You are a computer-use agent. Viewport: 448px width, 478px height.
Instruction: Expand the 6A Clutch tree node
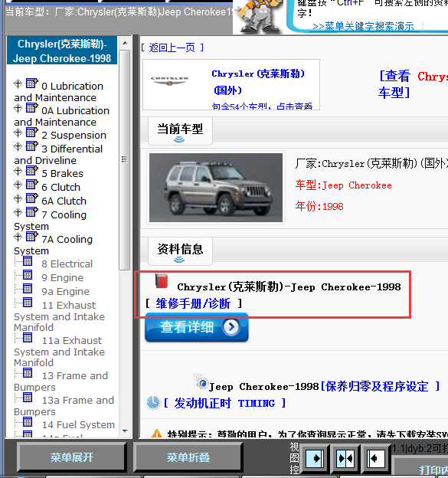click(18, 198)
